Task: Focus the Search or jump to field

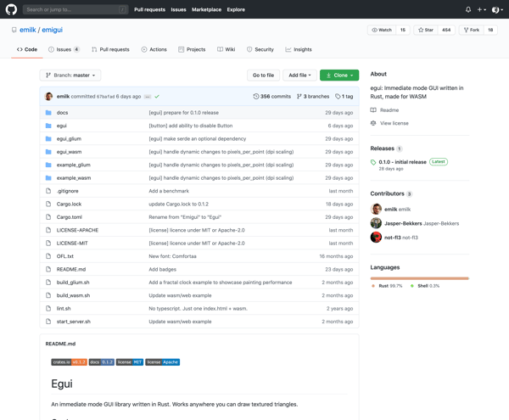Action: click(x=76, y=9)
